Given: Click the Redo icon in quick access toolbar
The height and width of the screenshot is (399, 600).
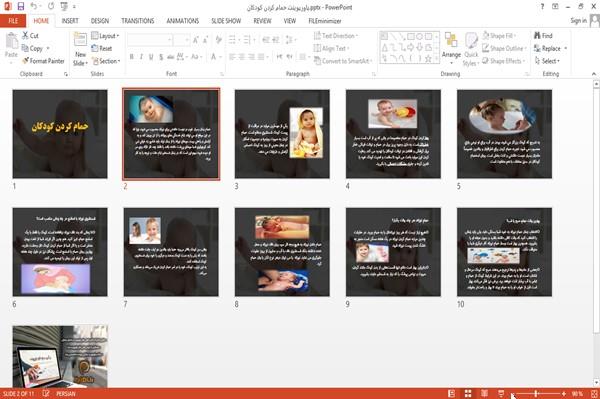Looking at the screenshot, I should coord(51,7).
